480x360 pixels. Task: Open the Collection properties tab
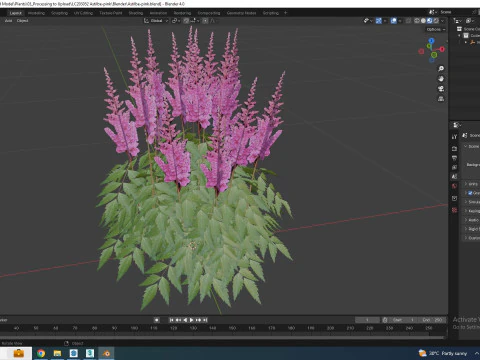pos(454,198)
